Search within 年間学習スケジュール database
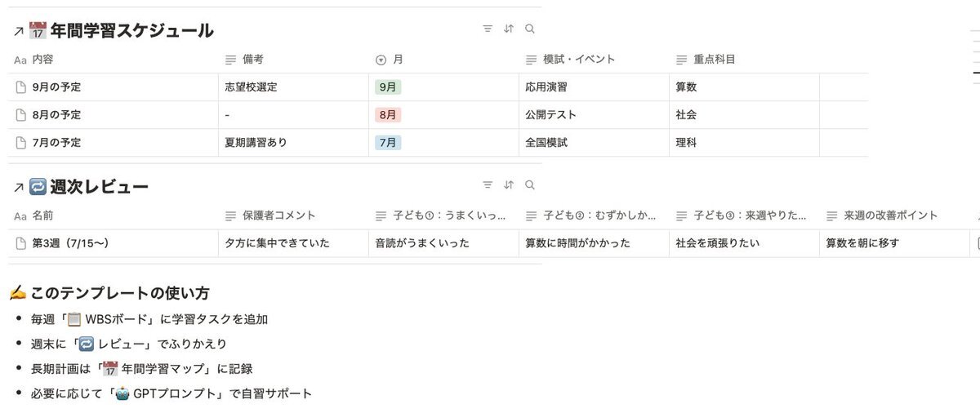Screen dimensions: 980x413 pos(530,29)
